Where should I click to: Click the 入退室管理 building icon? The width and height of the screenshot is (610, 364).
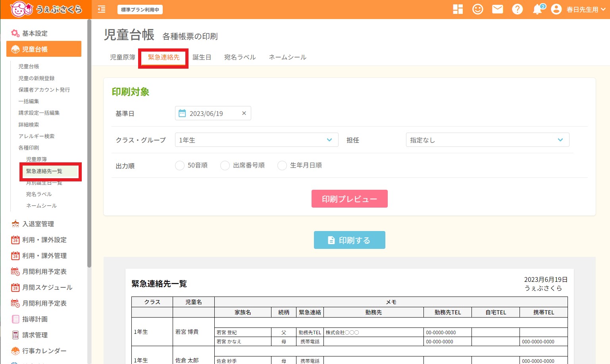click(x=15, y=224)
